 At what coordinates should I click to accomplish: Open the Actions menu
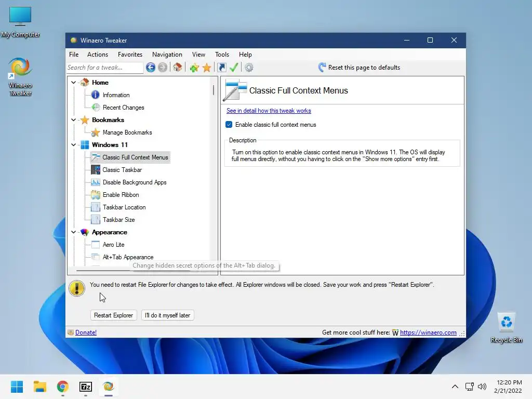click(98, 54)
